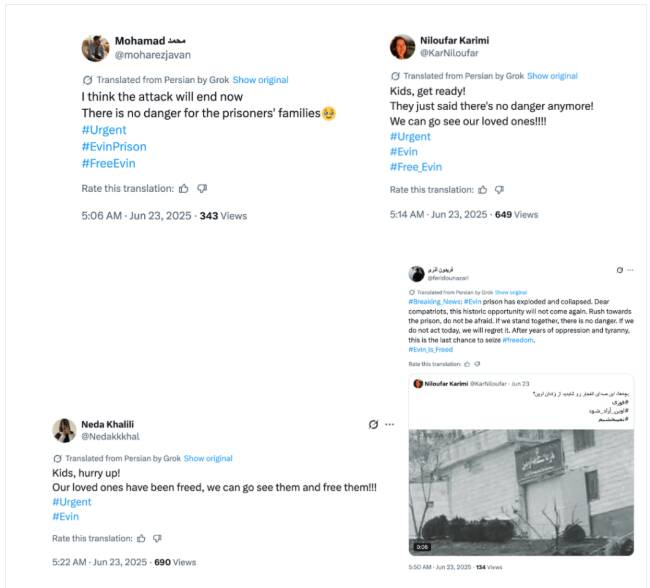Open the #Evin_is_Freed hashtag
This screenshot has height=588, width=650.
(x=431, y=349)
